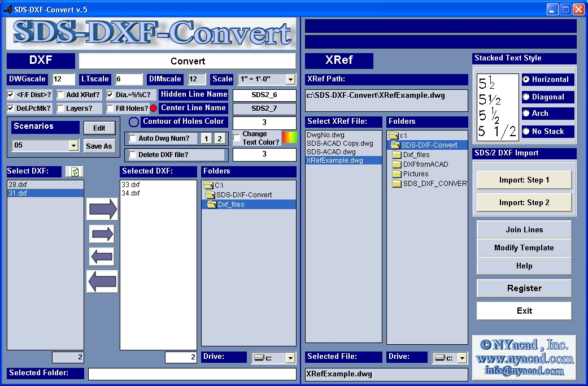This screenshot has height=386, width=588.
Task: Click the red dot next to Fill Holes
Action: [x=154, y=109]
